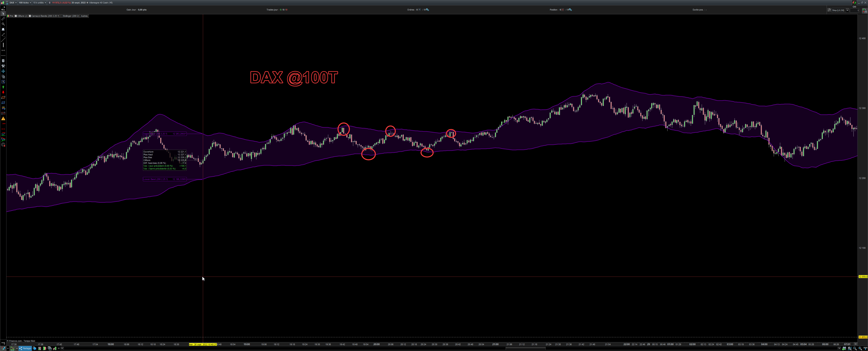
Task: Click the trash bin delete tool
Action: 3,61
